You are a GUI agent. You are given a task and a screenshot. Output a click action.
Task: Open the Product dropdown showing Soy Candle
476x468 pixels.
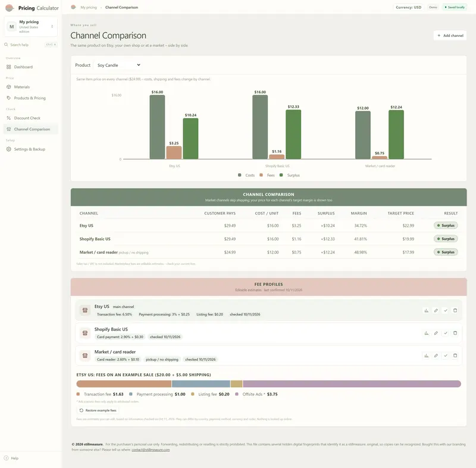118,65
